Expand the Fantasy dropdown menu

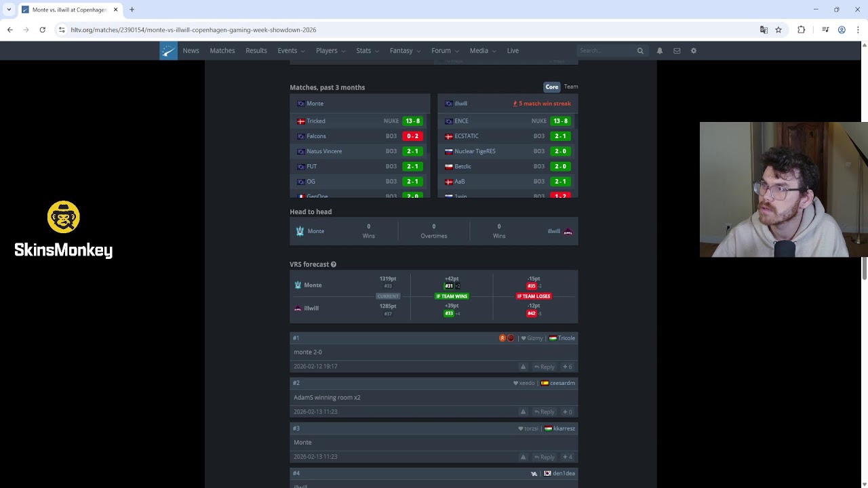pyautogui.click(x=405, y=51)
